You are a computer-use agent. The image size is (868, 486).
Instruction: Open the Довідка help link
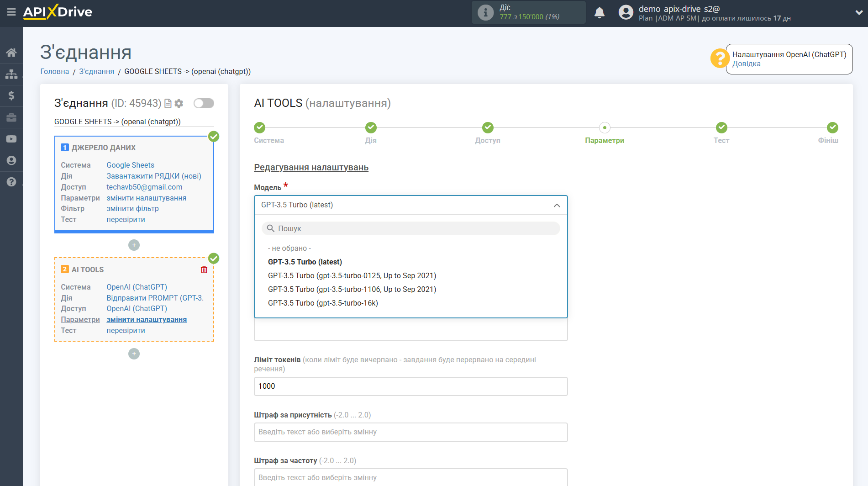click(x=746, y=64)
